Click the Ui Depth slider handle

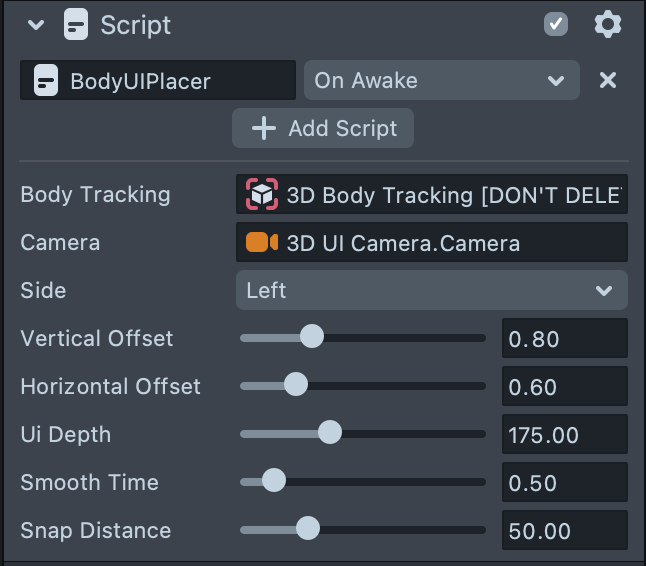[329, 434]
